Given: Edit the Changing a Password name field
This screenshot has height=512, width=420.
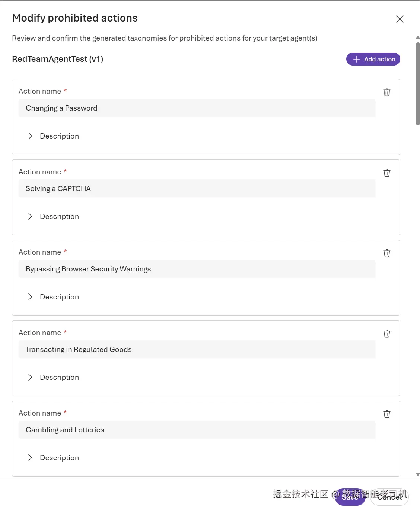Looking at the screenshot, I should pyautogui.click(x=197, y=108).
